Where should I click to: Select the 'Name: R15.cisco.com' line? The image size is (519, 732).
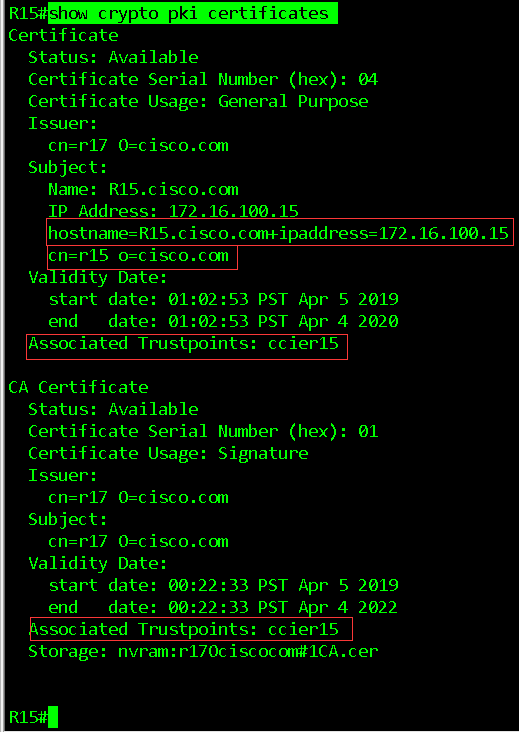pyautogui.click(x=143, y=190)
